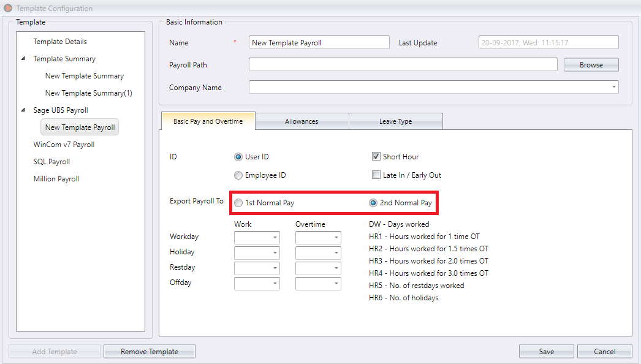The width and height of the screenshot is (641, 364).
Task: Select the Employee ID radio button
Action: coord(238,175)
